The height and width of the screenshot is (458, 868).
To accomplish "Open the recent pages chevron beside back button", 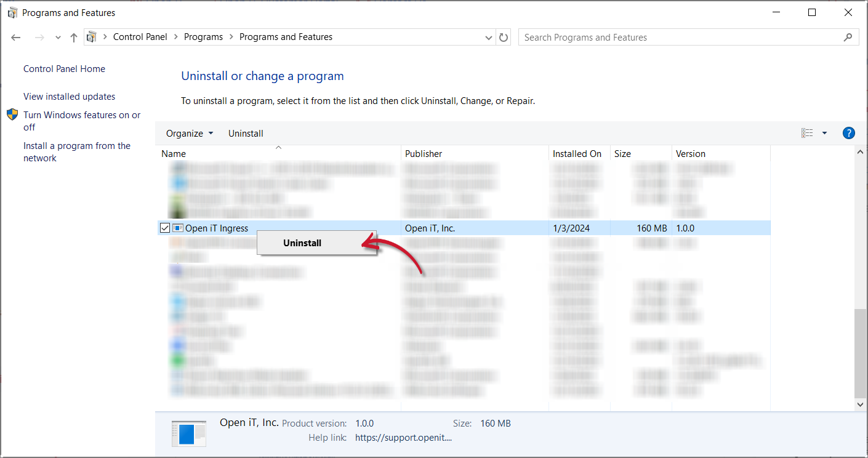I will coord(57,37).
